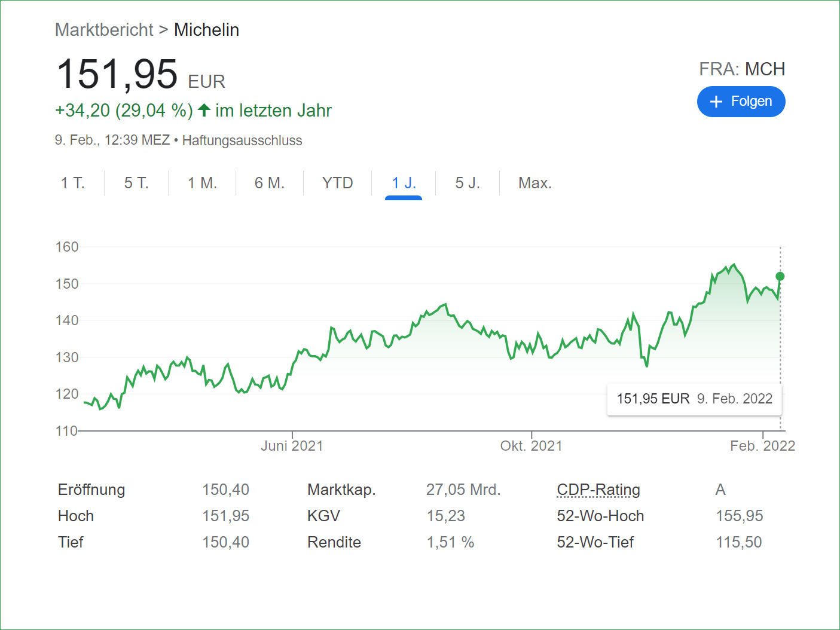Click the 52-Wo-Tief value 115,50
840x630 pixels.
click(x=739, y=542)
